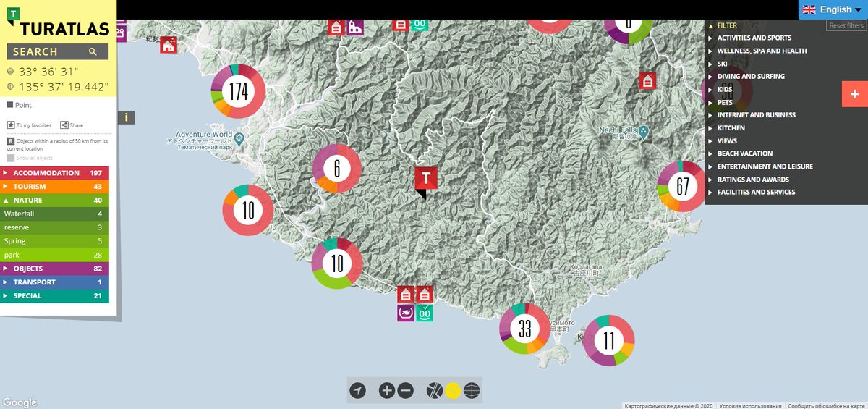
Task: Click the To my favorites link
Action: 34,125
